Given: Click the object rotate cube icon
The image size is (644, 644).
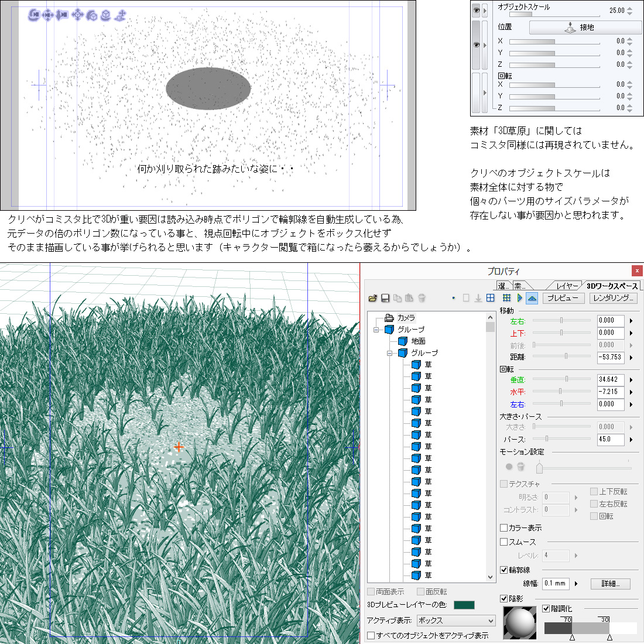Looking at the screenshot, I should coord(92,15).
